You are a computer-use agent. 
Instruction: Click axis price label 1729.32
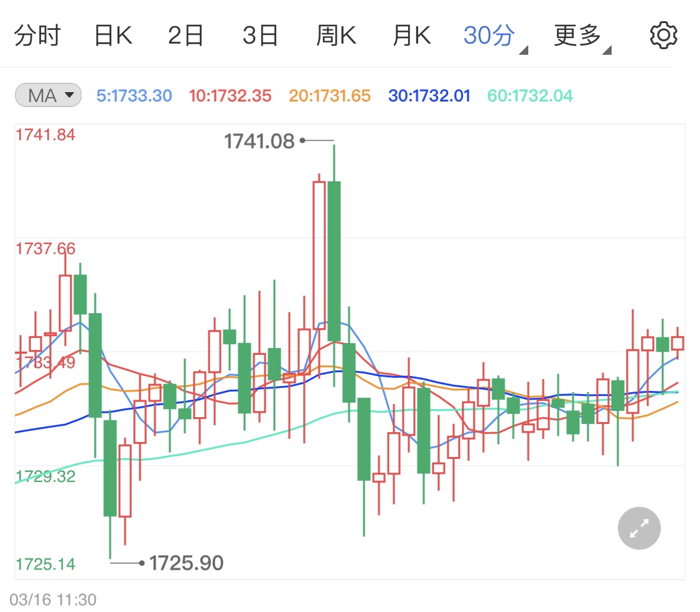click(45, 476)
